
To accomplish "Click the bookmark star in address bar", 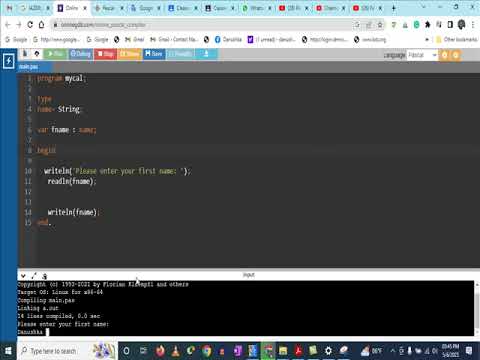I will [380, 25].
